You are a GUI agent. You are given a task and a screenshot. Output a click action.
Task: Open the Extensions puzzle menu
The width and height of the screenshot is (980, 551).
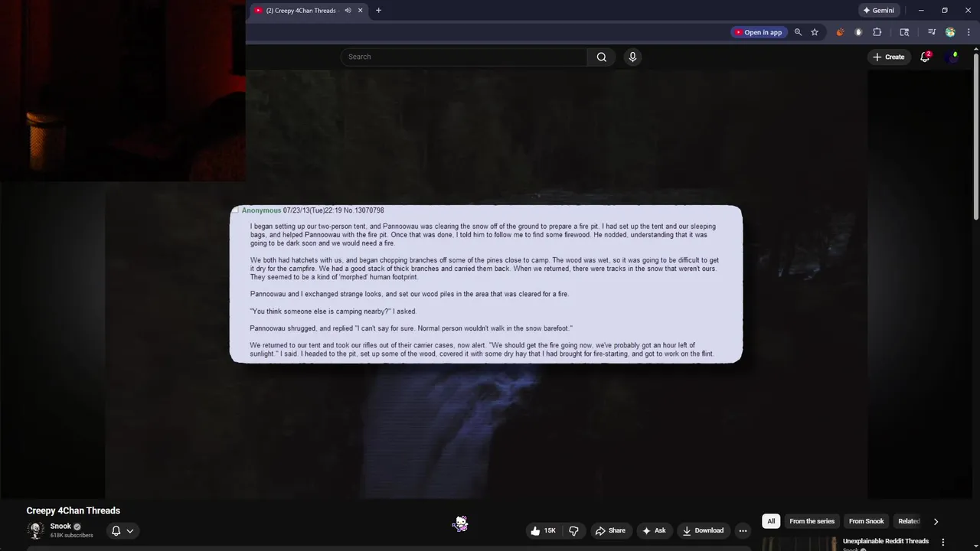pyautogui.click(x=877, y=32)
